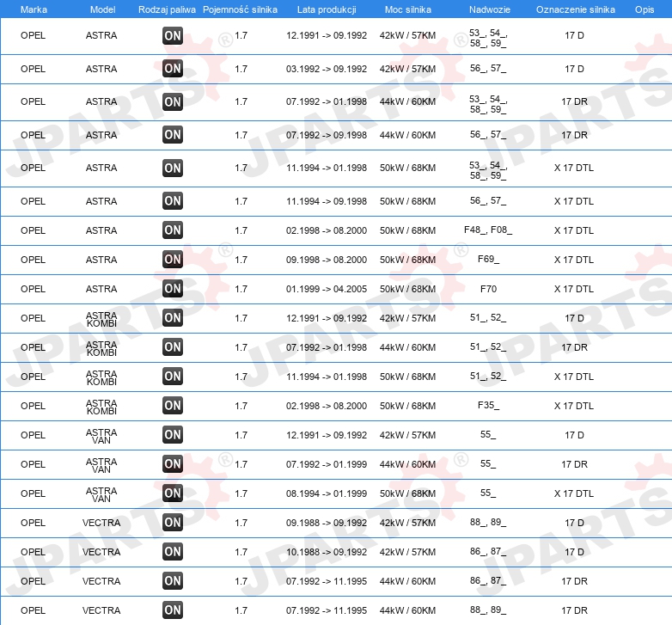This screenshot has height=625, width=672.
Task: Click the ON icon for ASTRA 12.1991 -> 09.1992 42kW
Action: click(x=173, y=35)
